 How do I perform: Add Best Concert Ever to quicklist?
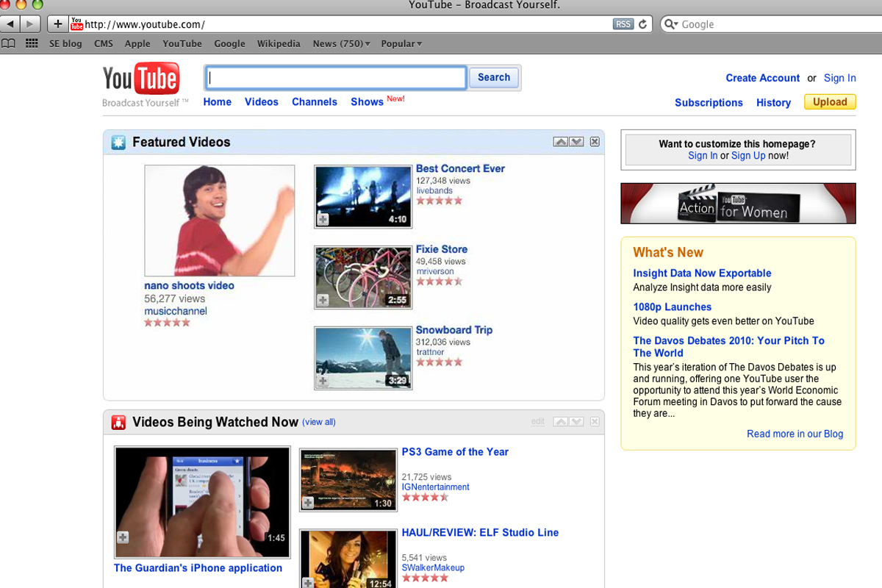pos(323,219)
